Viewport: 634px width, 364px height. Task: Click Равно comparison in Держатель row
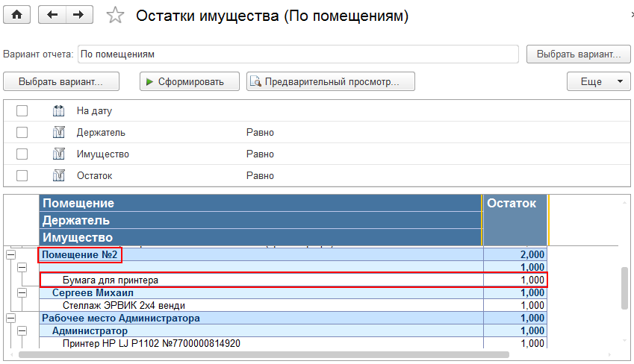[260, 133]
